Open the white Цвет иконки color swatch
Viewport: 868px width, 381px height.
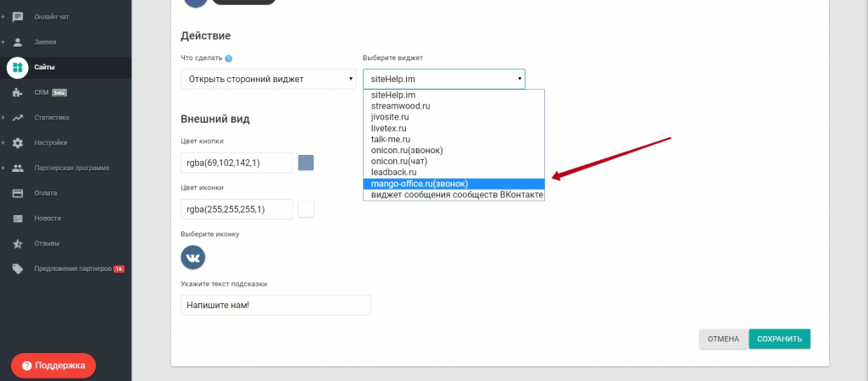tap(306, 210)
